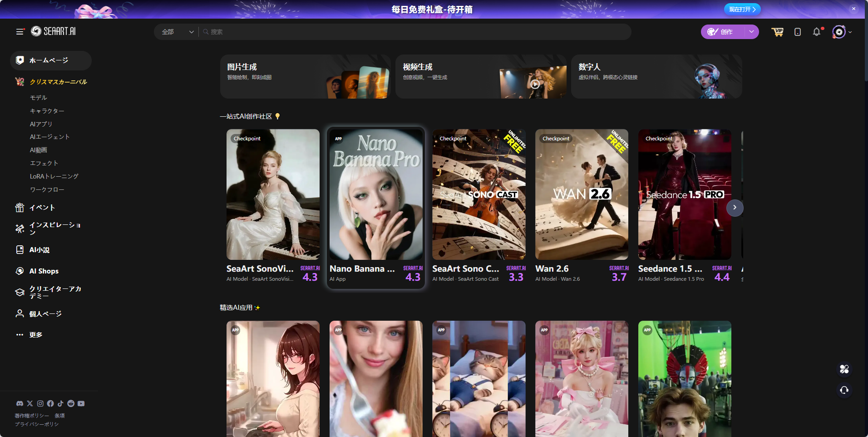This screenshot has height=437, width=868.
Task: Toggle the sidebar with hamburger menu
Action: pyautogui.click(x=20, y=32)
